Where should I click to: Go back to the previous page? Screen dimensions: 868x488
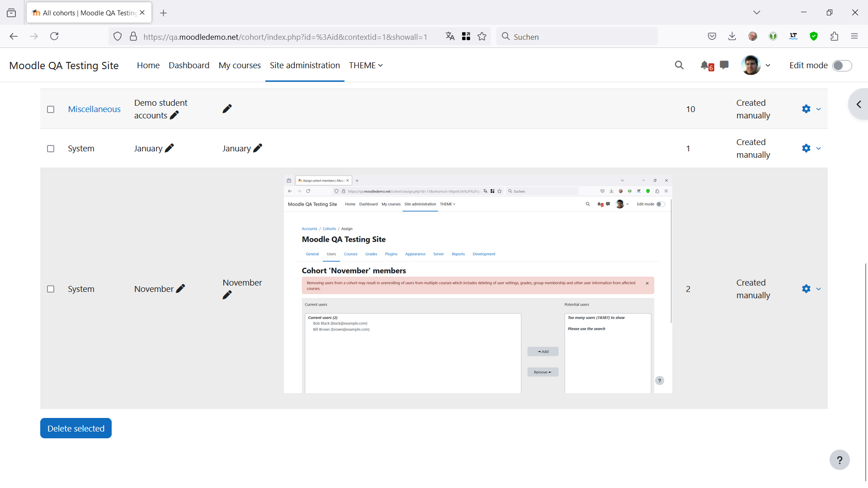pos(14,37)
